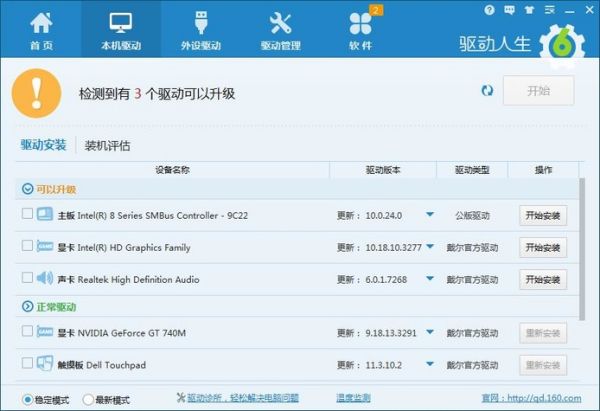This screenshot has width=600, height=411.
Task: Click 开始安装 for Realtek audio driver
Action: click(x=542, y=278)
